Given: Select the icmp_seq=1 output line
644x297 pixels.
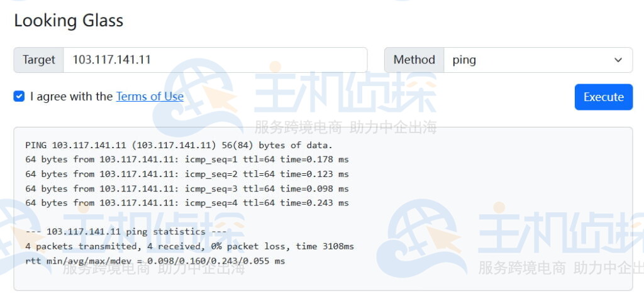Looking at the screenshot, I should pos(187,159).
